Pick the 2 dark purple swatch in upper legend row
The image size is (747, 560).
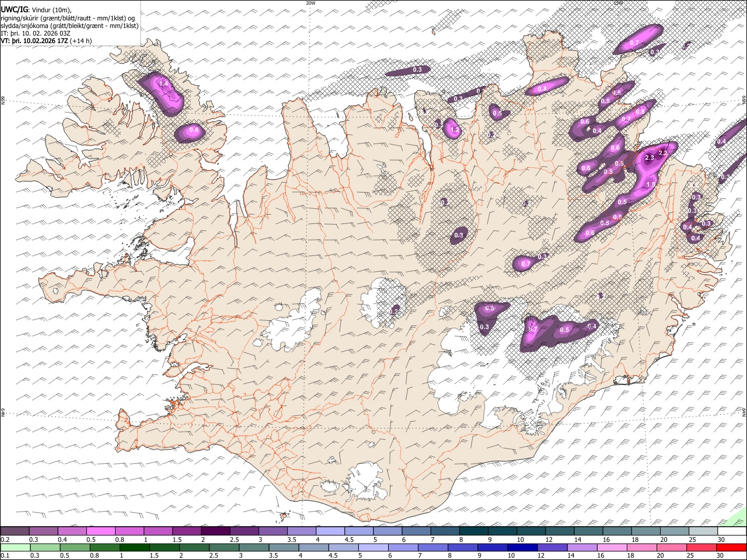[x=216, y=531]
